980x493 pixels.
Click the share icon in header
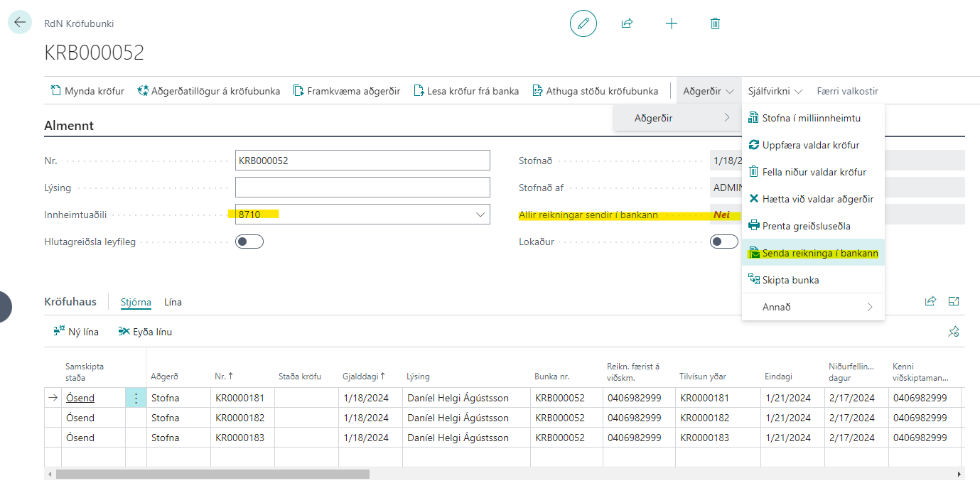tap(627, 23)
